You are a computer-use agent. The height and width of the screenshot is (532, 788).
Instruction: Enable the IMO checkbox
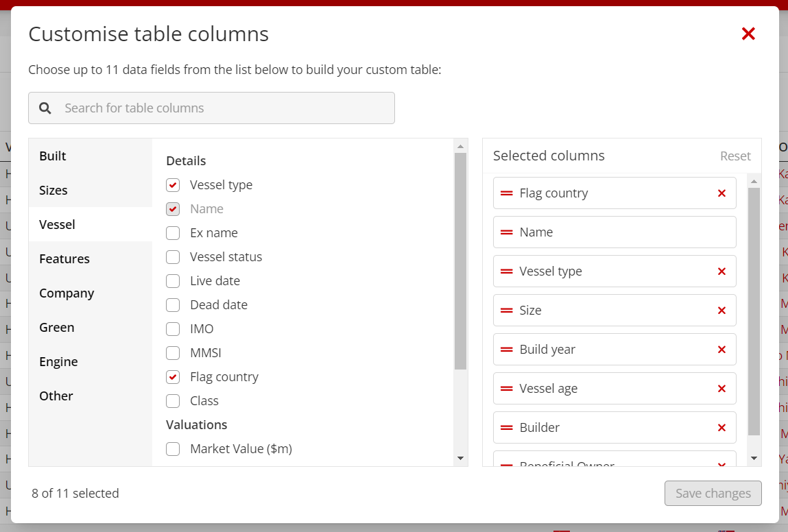[x=174, y=329]
